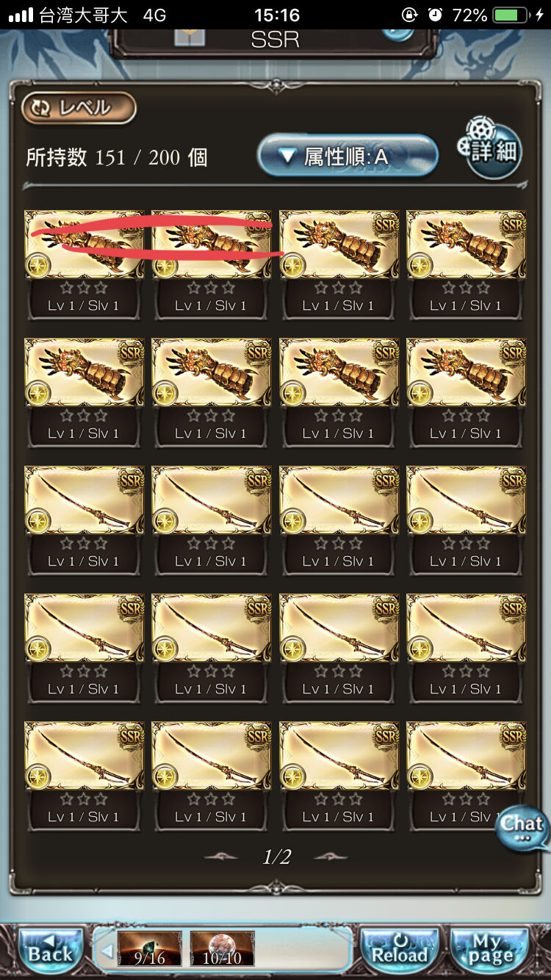Image resolution: width=551 pixels, height=980 pixels.
Task: Select the third golden gauntlet in top row
Action: coord(339,265)
